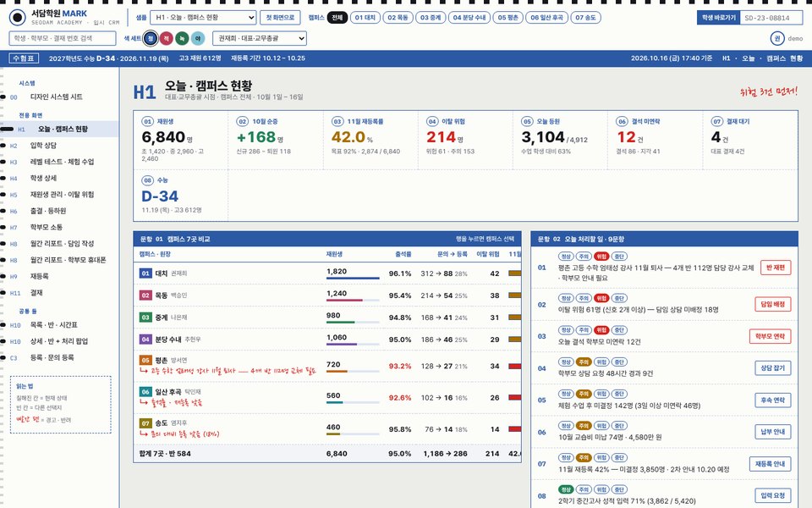The width and height of the screenshot is (812, 508).
Task: Click 납부 안내 button for task 06
Action: 772,432
